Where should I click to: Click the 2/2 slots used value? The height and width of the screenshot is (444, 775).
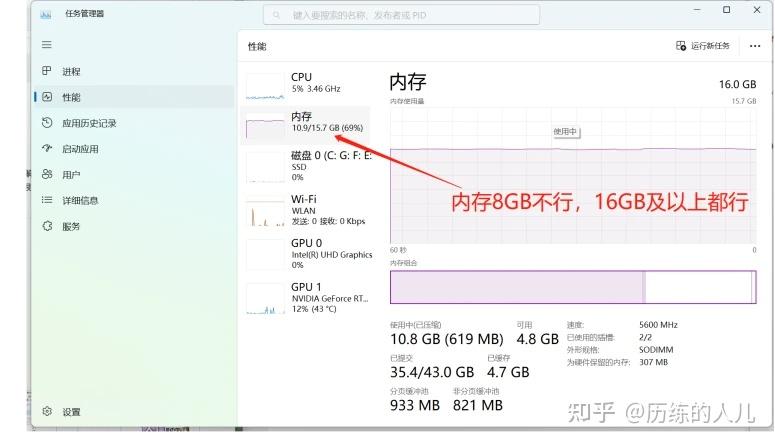(x=645, y=337)
